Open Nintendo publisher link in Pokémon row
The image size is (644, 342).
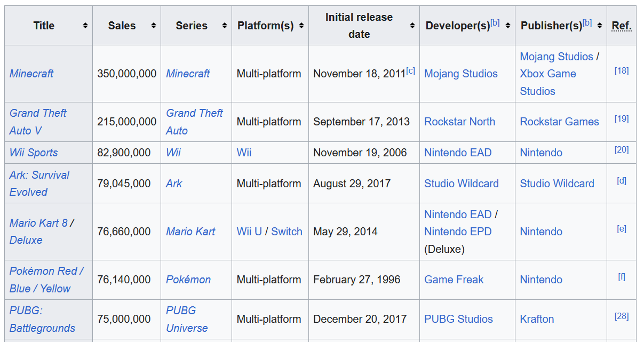541,280
